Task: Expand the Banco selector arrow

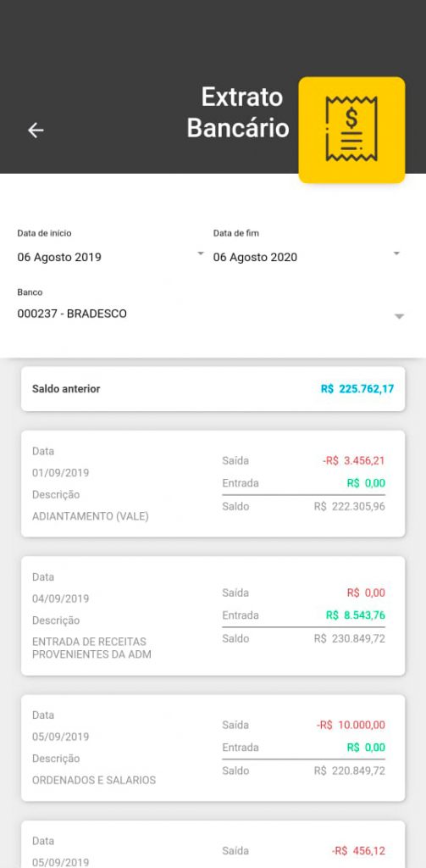Action: click(x=399, y=316)
